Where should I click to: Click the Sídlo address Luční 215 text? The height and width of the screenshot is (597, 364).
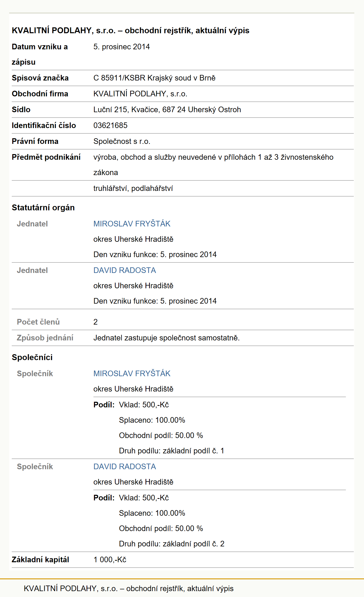click(167, 110)
